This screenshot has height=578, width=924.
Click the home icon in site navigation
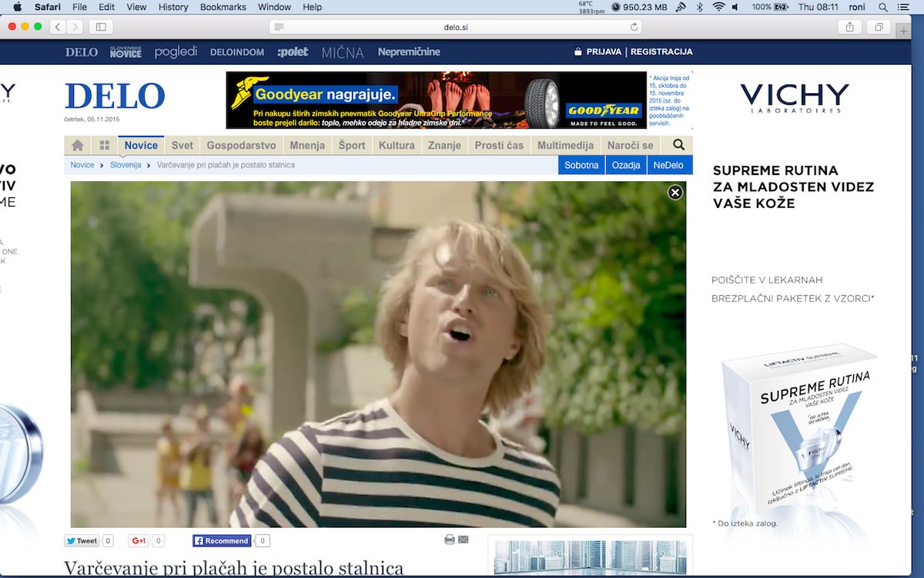click(77, 146)
